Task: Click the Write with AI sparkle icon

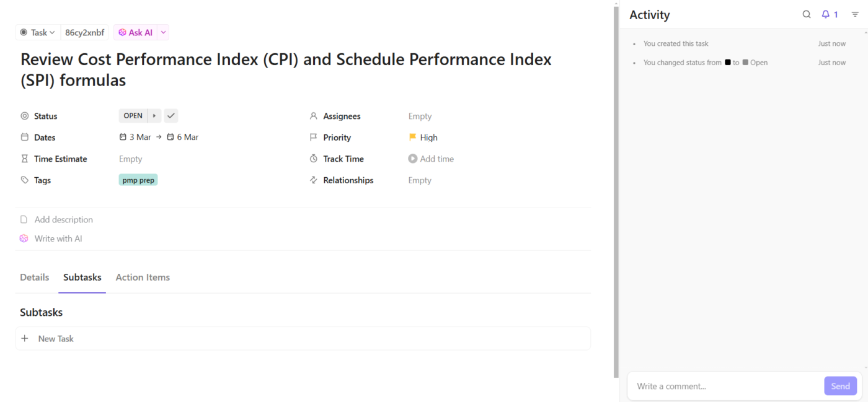Action: (x=24, y=238)
